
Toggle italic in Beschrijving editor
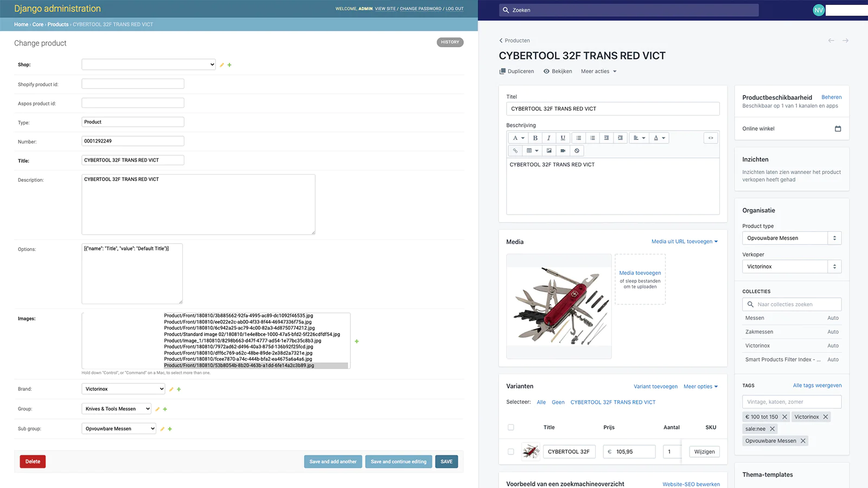548,138
